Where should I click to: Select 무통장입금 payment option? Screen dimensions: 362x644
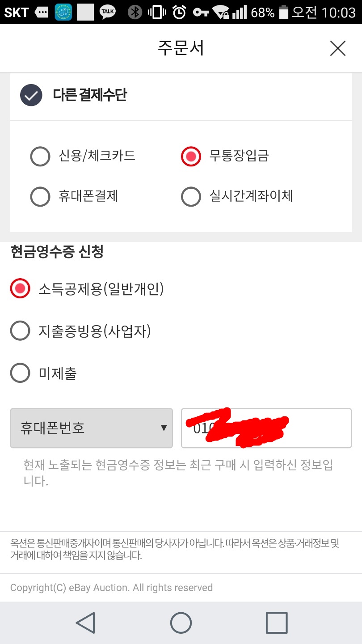point(191,157)
